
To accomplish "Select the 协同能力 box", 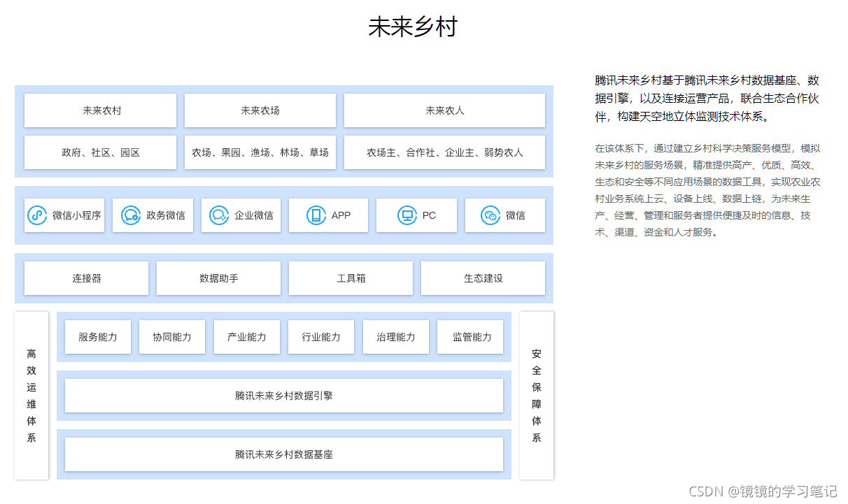I will [x=172, y=337].
